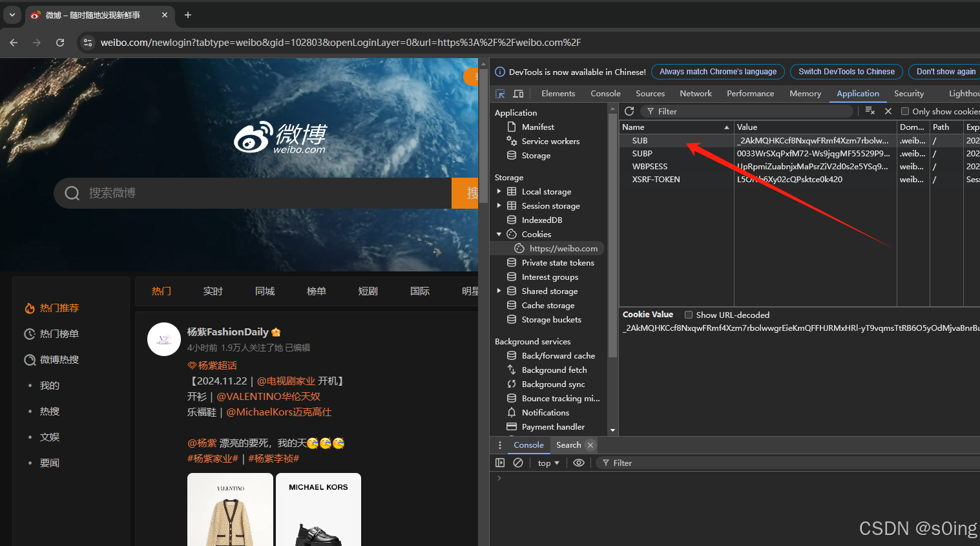Clear console icon

tap(518, 463)
